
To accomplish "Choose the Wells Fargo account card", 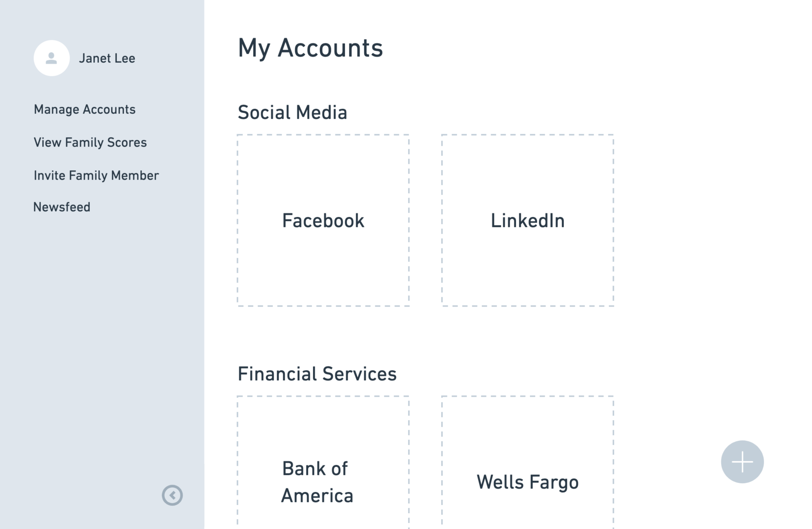I will pos(527,482).
